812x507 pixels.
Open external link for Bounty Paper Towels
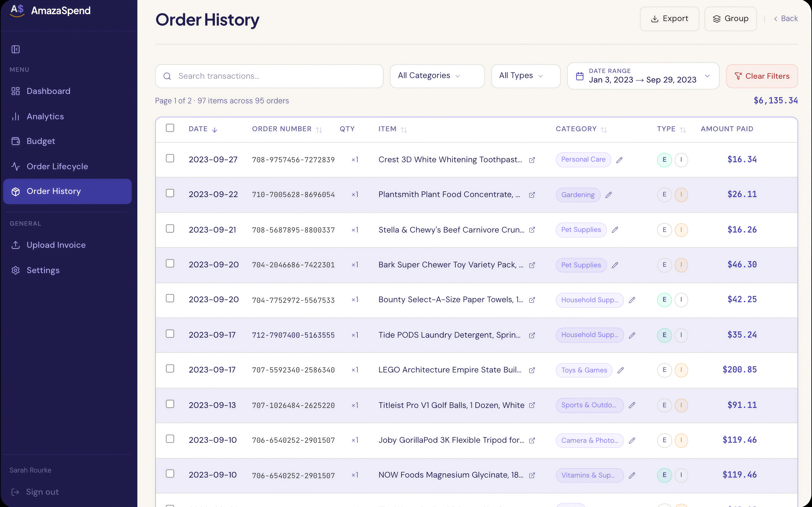[x=532, y=300]
